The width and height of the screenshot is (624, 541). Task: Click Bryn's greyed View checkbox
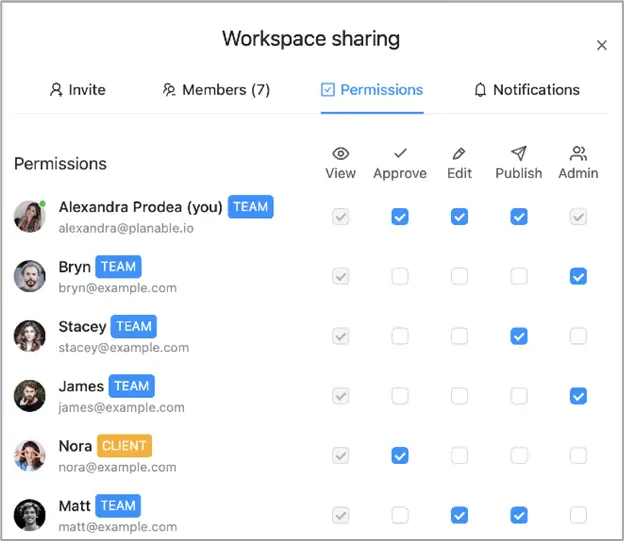[x=341, y=276]
